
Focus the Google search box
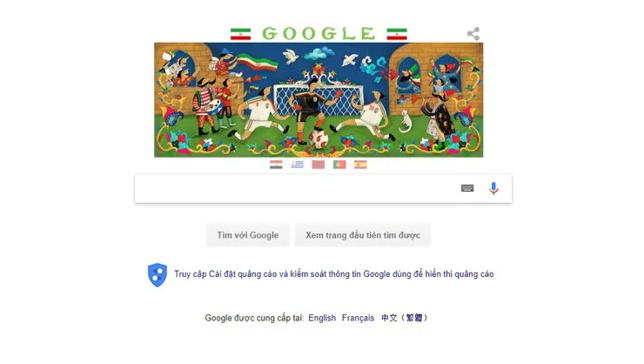pos(323,189)
